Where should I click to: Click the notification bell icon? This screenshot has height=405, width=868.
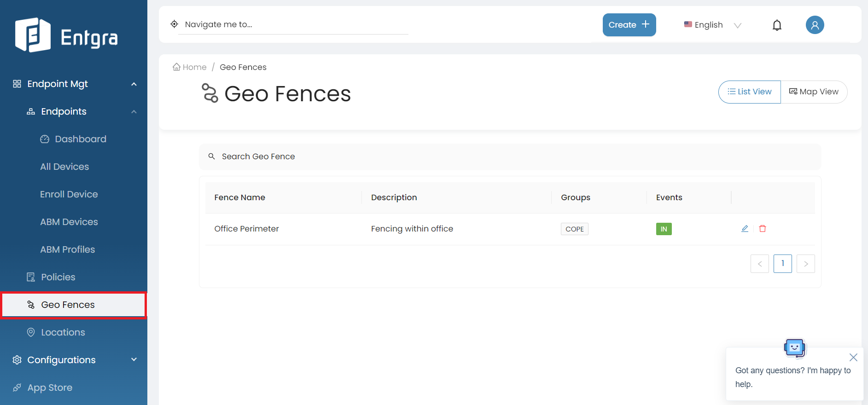pyautogui.click(x=777, y=25)
